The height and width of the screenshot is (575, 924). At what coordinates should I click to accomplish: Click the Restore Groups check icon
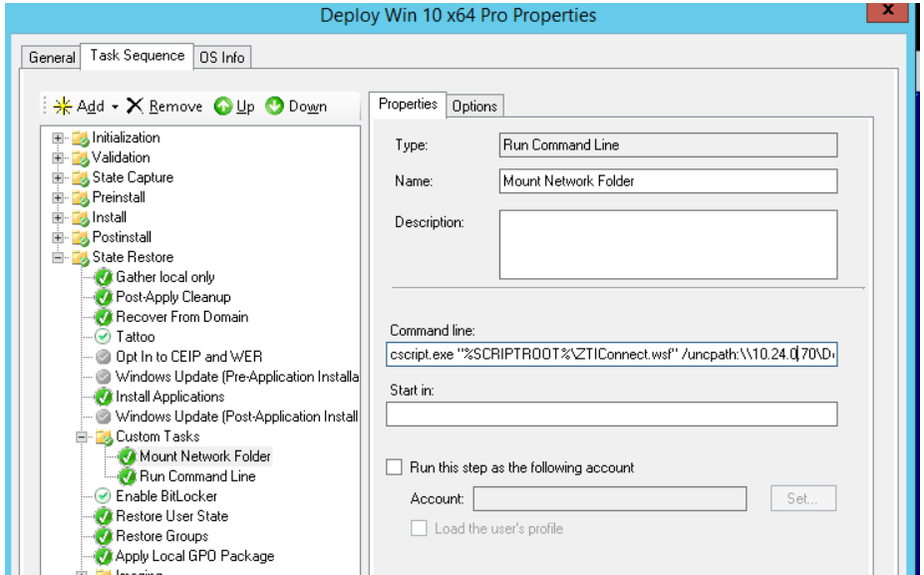pos(103,537)
